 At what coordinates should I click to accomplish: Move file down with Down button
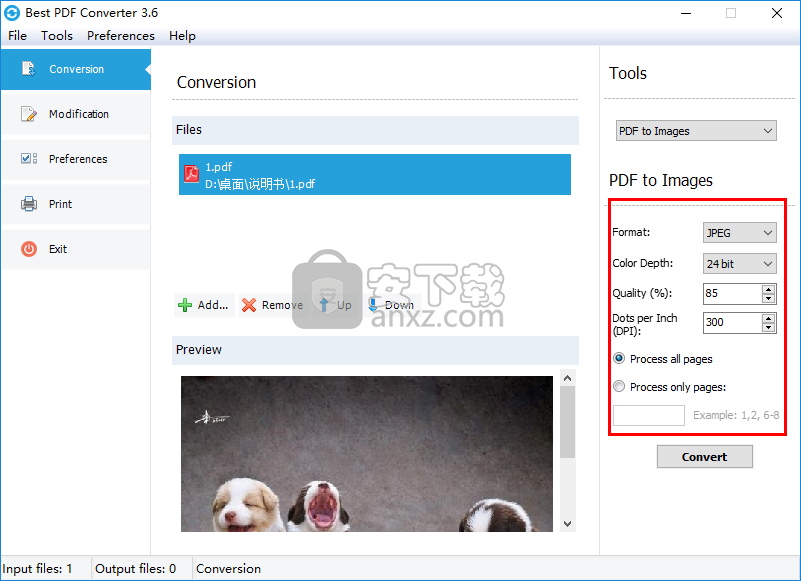390,305
